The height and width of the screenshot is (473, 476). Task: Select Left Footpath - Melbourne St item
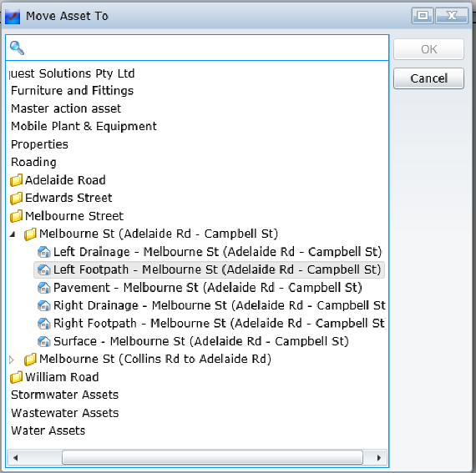(209, 269)
